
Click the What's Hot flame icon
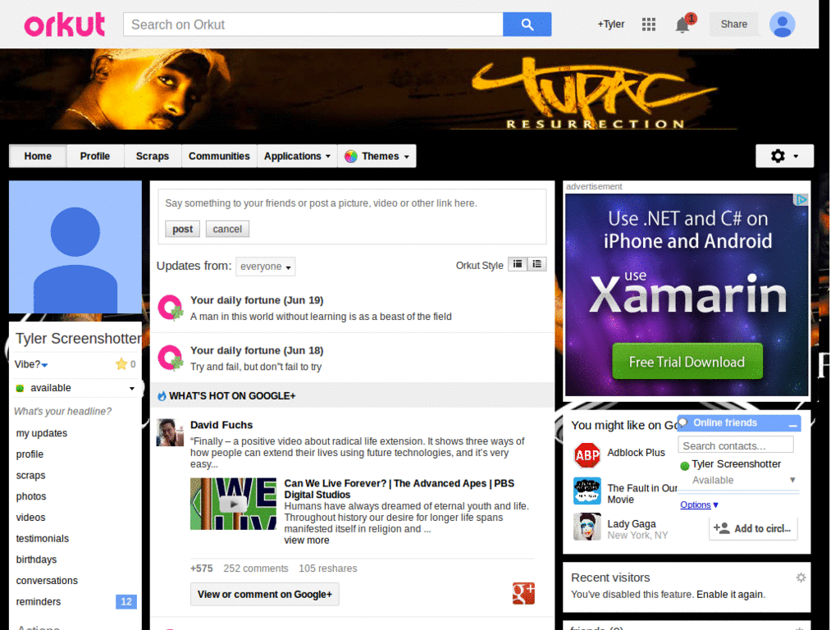[162, 396]
